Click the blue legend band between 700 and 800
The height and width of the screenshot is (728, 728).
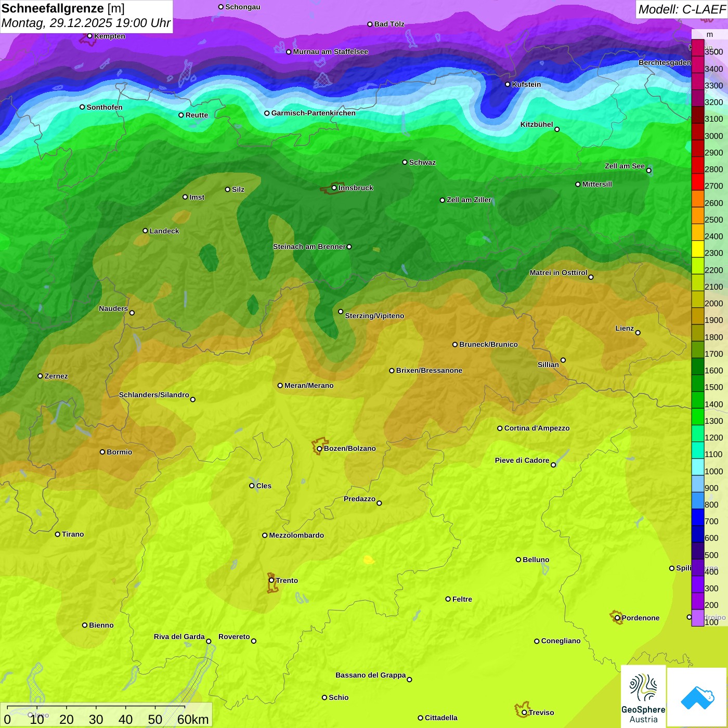[x=697, y=517]
